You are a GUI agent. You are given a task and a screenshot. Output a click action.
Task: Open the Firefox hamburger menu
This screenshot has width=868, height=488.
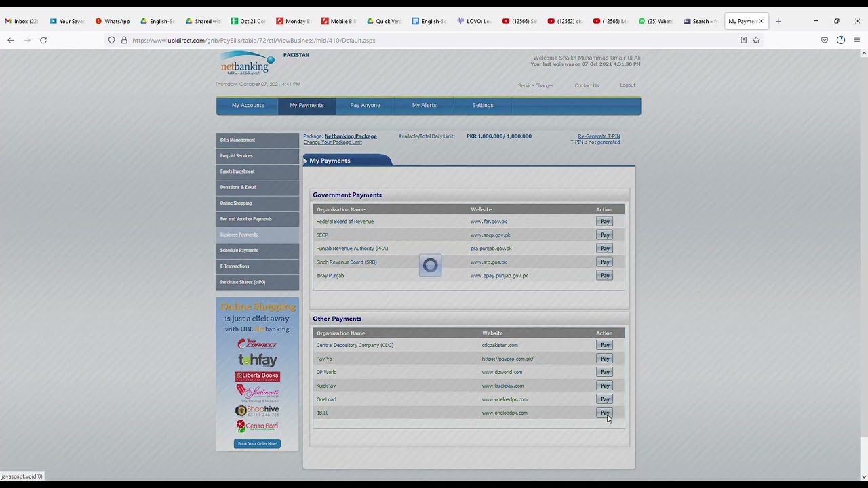point(857,40)
